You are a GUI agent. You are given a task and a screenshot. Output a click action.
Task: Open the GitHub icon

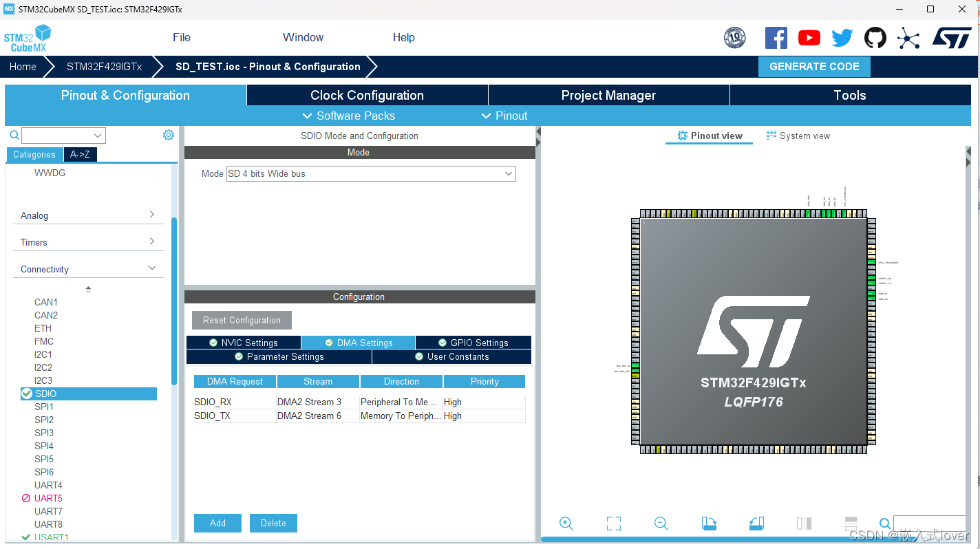click(875, 38)
